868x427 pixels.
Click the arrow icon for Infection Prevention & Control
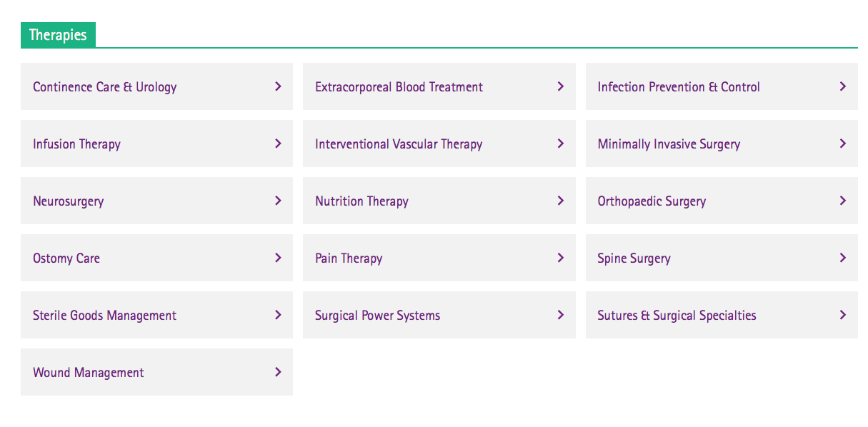(x=843, y=86)
